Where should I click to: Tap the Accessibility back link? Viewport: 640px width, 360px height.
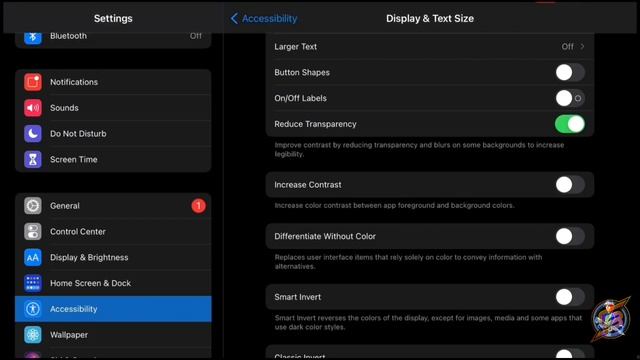(x=269, y=18)
